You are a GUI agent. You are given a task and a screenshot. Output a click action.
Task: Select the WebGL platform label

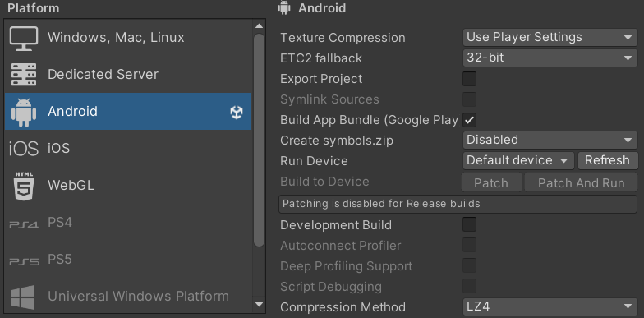71,186
